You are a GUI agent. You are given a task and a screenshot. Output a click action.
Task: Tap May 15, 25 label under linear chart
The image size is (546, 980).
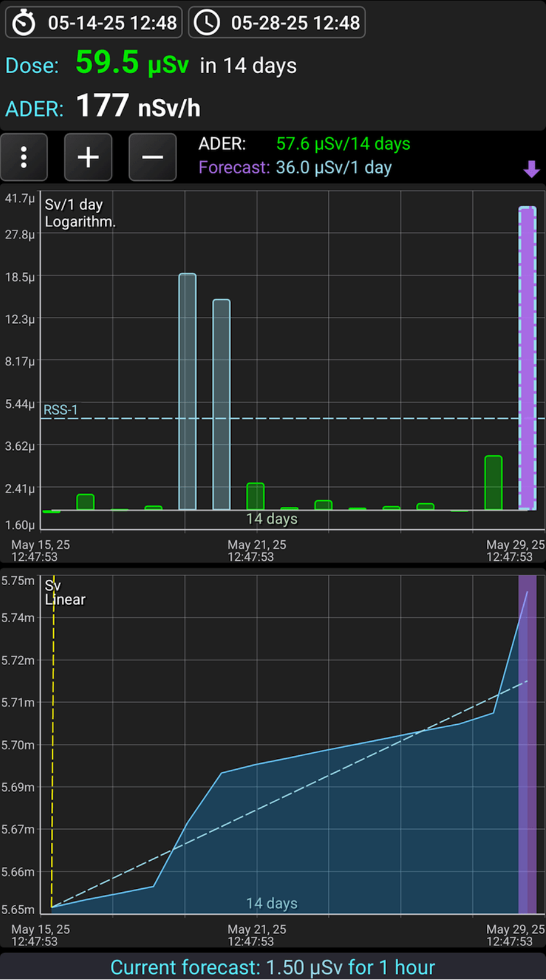(x=40, y=935)
